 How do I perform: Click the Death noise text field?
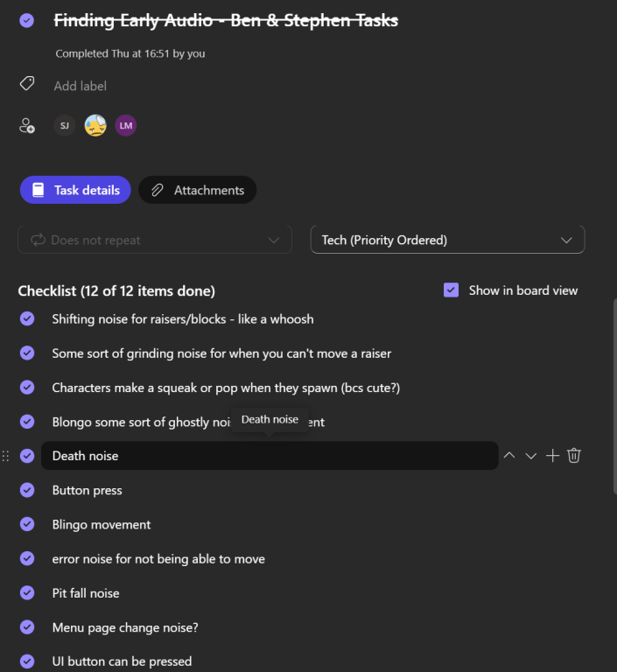(270, 456)
